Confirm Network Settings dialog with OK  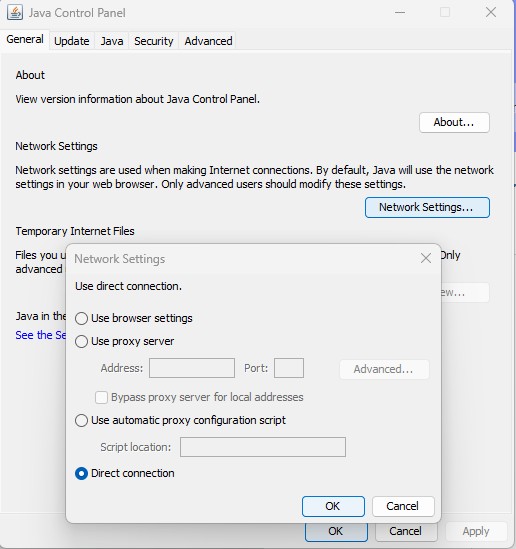tap(333, 506)
